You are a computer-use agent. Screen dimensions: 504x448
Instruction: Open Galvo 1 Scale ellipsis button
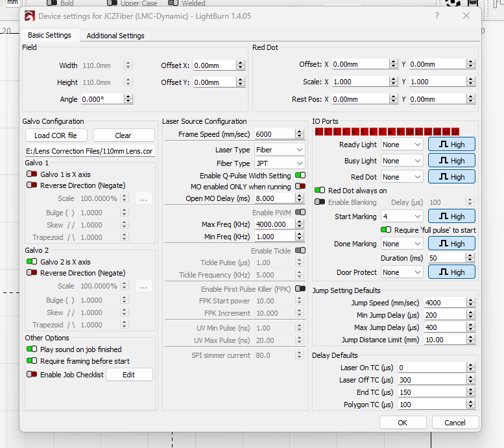pyautogui.click(x=144, y=198)
